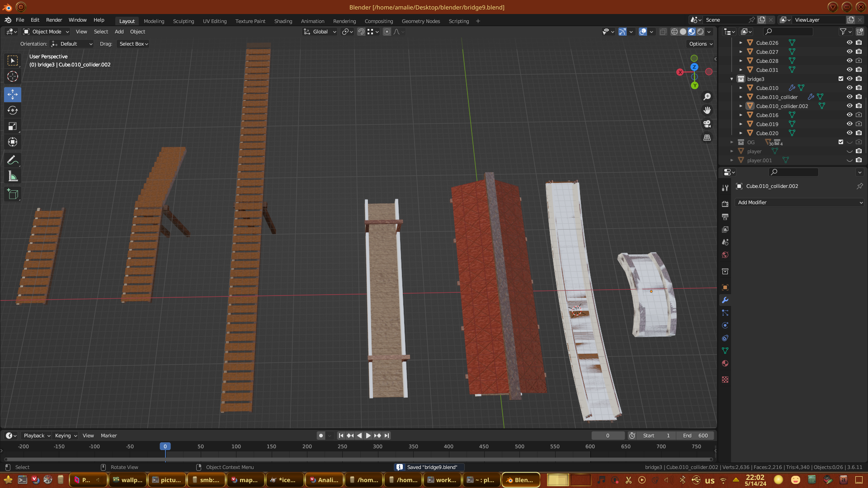This screenshot has height=488, width=868.
Task: Toggle snapping magnet icon in header
Action: click(361, 32)
